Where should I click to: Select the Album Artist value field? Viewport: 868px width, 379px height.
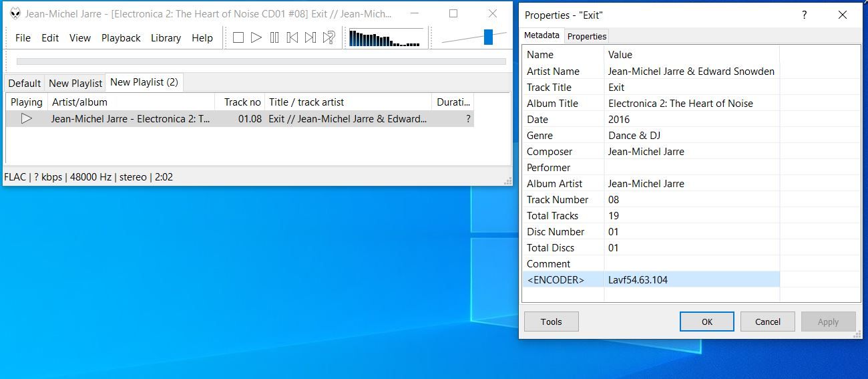tap(692, 184)
